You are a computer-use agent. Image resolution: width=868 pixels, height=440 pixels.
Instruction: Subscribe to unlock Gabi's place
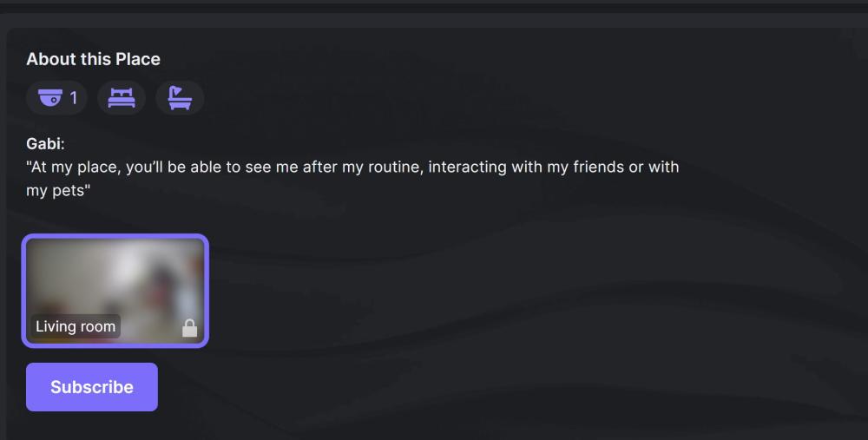(92, 387)
